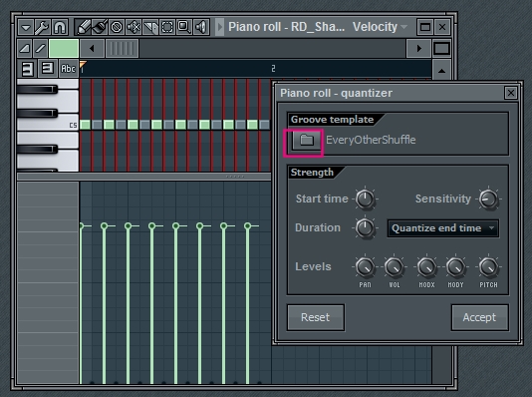The height and width of the screenshot is (397, 532).
Task: Maximize the piano roll window
Action: tap(425, 27)
